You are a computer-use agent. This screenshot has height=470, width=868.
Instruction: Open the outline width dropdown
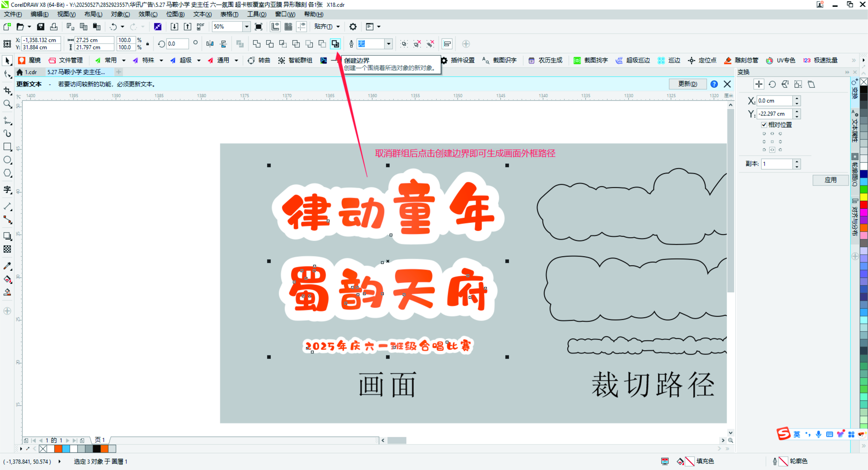389,44
